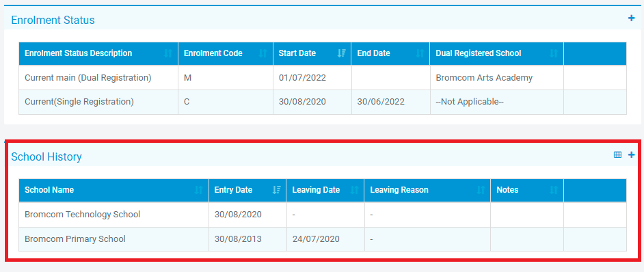Select Current(Single Registration) row
The width and height of the screenshot is (644, 272).
323,102
